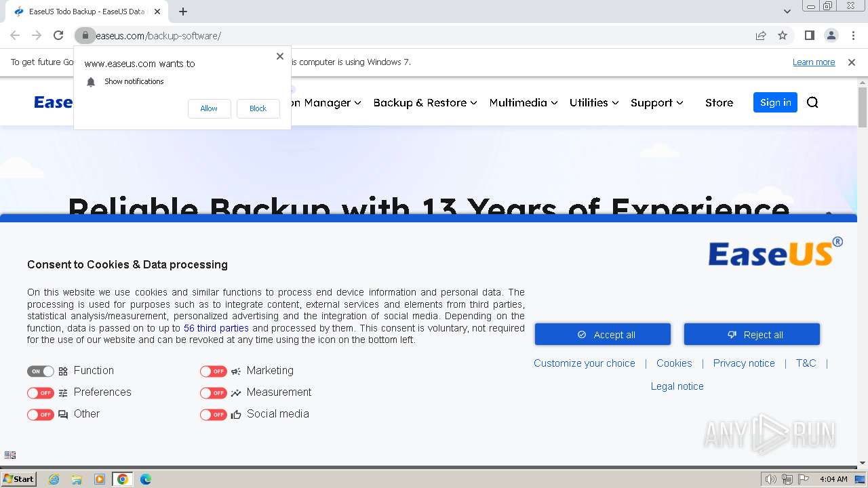Enable the Preferences consent switch
The height and width of the screenshot is (488, 868).
click(x=41, y=393)
